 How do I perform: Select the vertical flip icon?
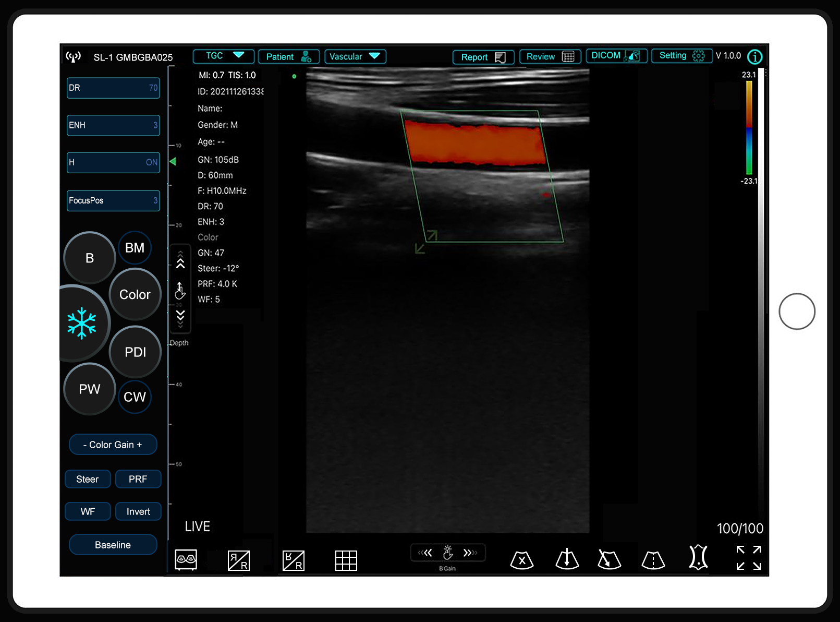(293, 560)
